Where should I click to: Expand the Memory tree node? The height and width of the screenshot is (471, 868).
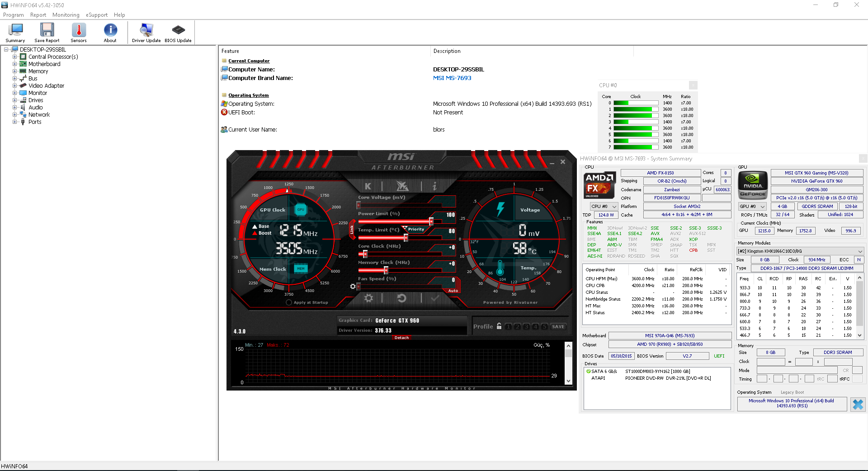(15, 71)
